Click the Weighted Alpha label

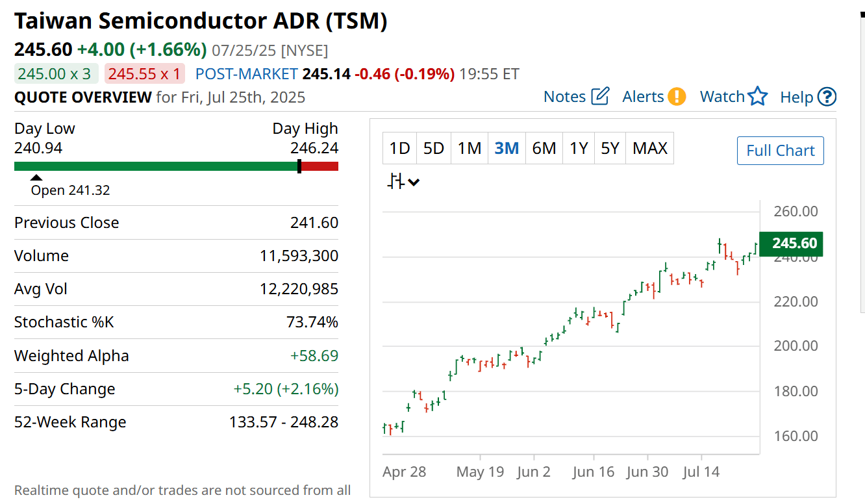click(x=71, y=356)
